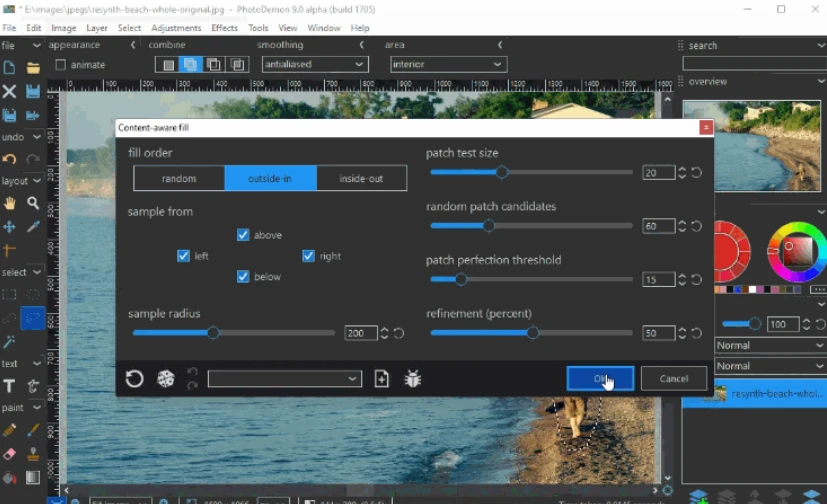The width and height of the screenshot is (827, 504).
Task: Click the bug report icon
Action: [x=412, y=379]
